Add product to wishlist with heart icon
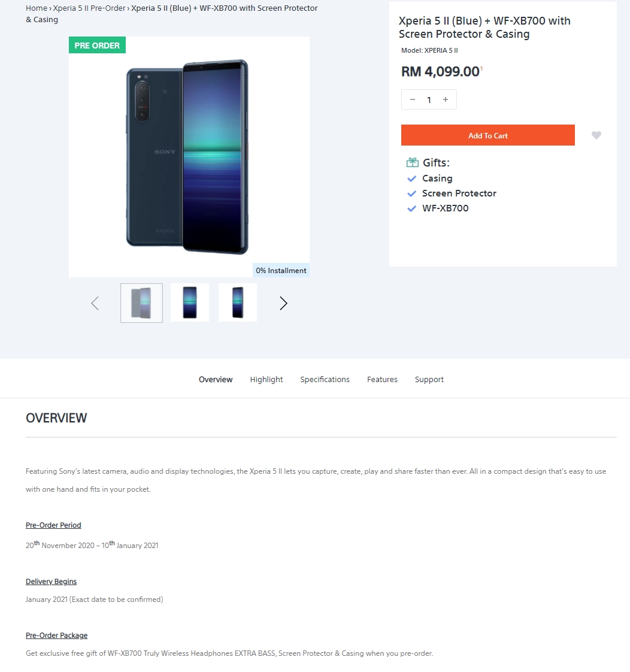 click(596, 135)
